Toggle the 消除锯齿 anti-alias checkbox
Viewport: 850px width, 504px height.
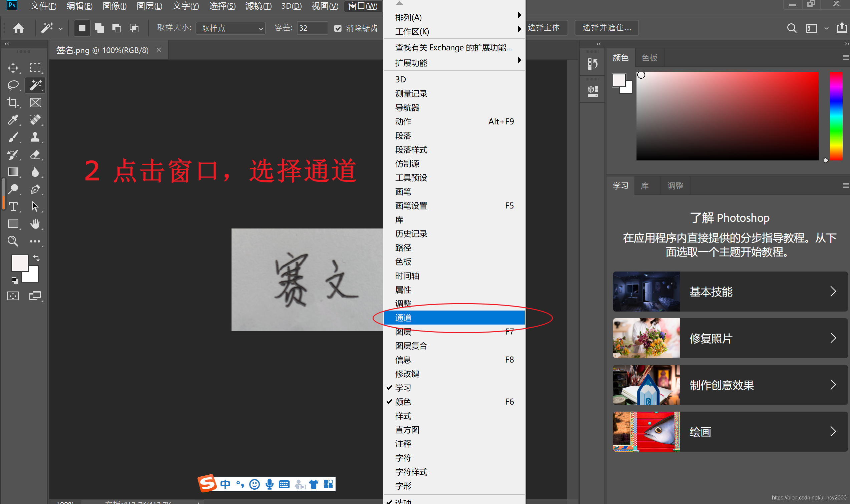(338, 28)
